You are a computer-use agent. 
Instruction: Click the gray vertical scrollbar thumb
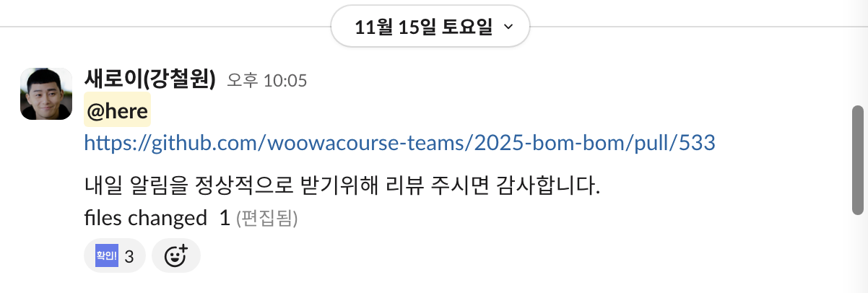(x=858, y=159)
